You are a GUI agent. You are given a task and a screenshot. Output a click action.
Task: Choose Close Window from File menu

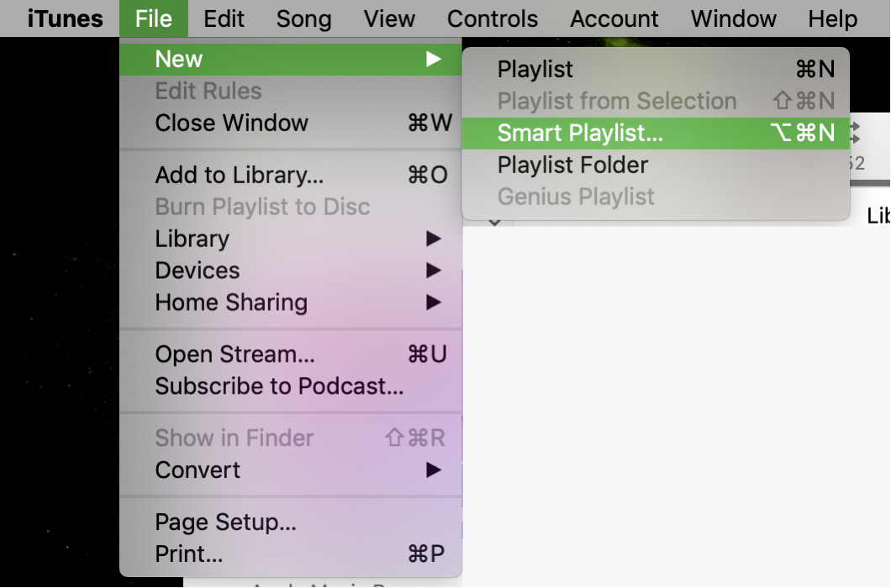pyautogui.click(x=290, y=123)
